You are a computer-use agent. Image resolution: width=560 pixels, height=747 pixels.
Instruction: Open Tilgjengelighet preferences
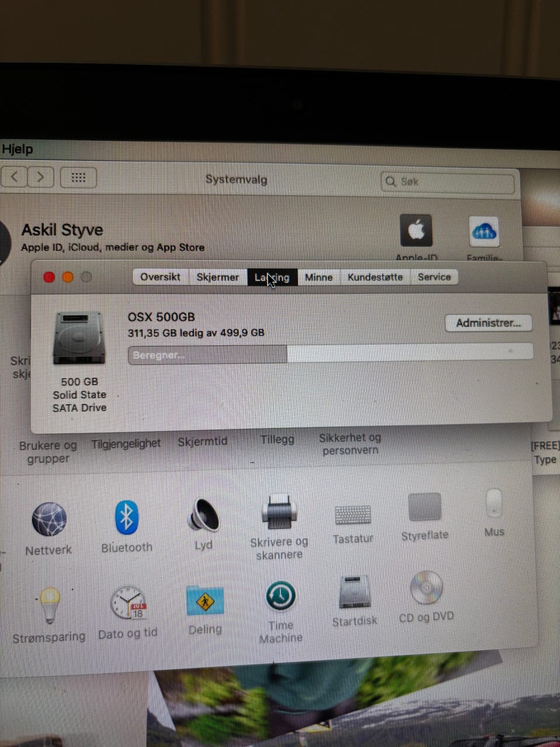point(126,444)
